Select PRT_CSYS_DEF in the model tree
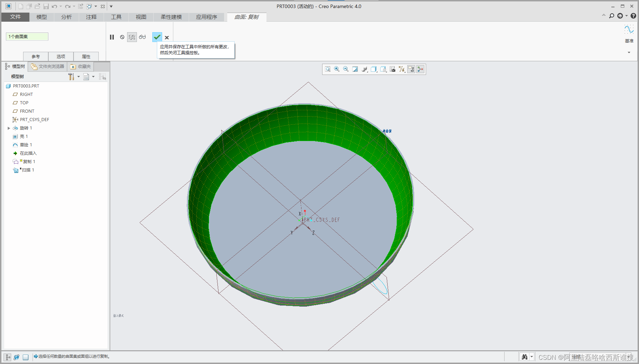Image resolution: width=639 pixels, height=364 pixels. (x=34, y=119)
